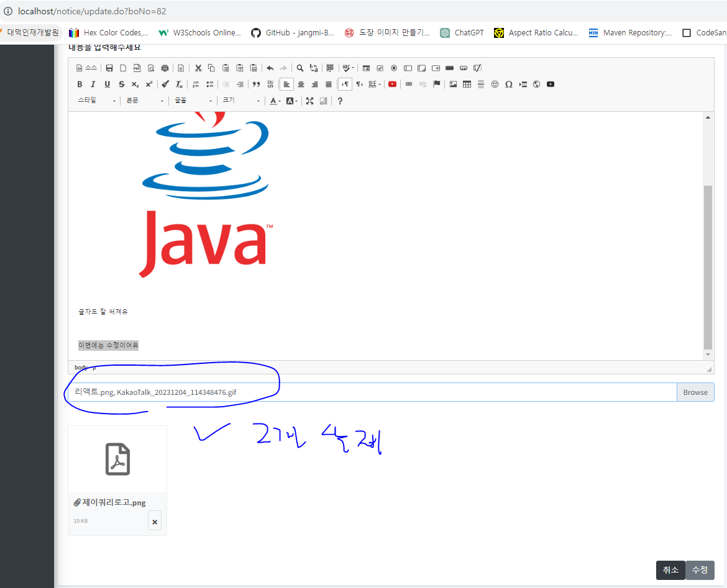The image size is (727, 588).
Task: Click the Insert Table icon
Action: coord(467,84)
